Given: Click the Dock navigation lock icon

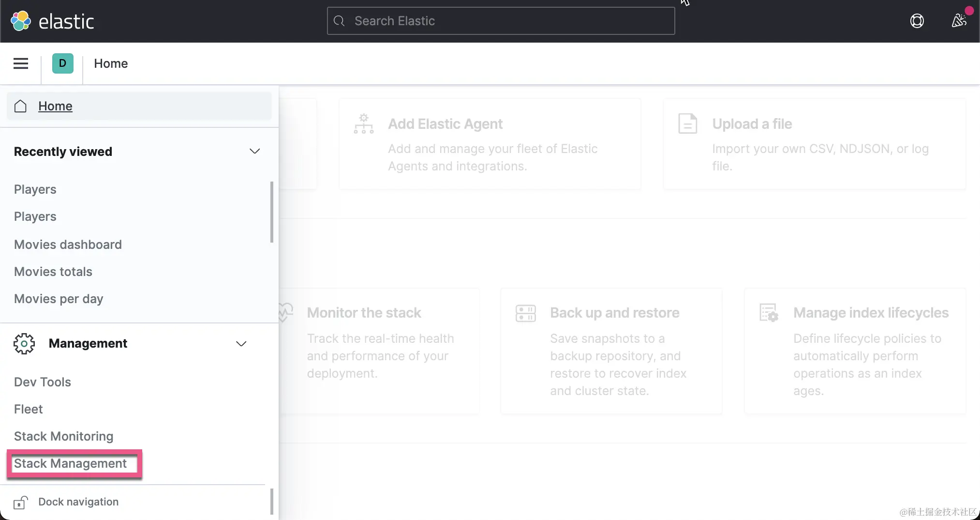Looking at the screenshot, I should click(x=21, y=502).
